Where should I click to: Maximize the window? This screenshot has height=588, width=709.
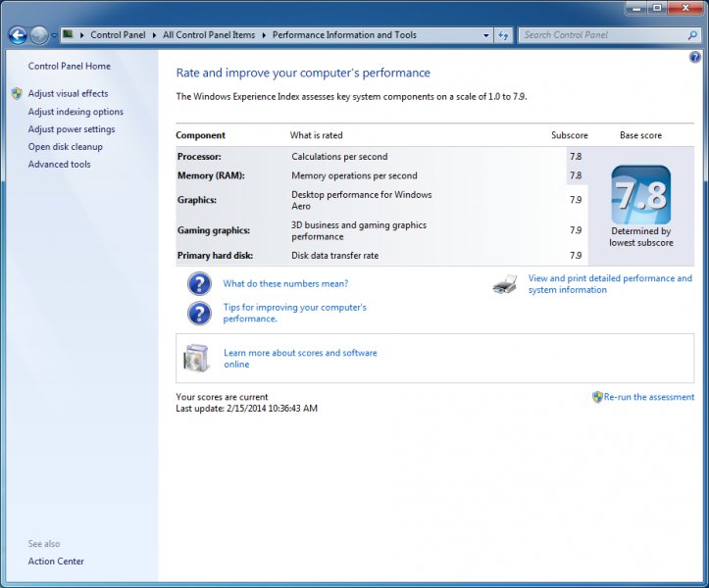(x=657, y=8)
